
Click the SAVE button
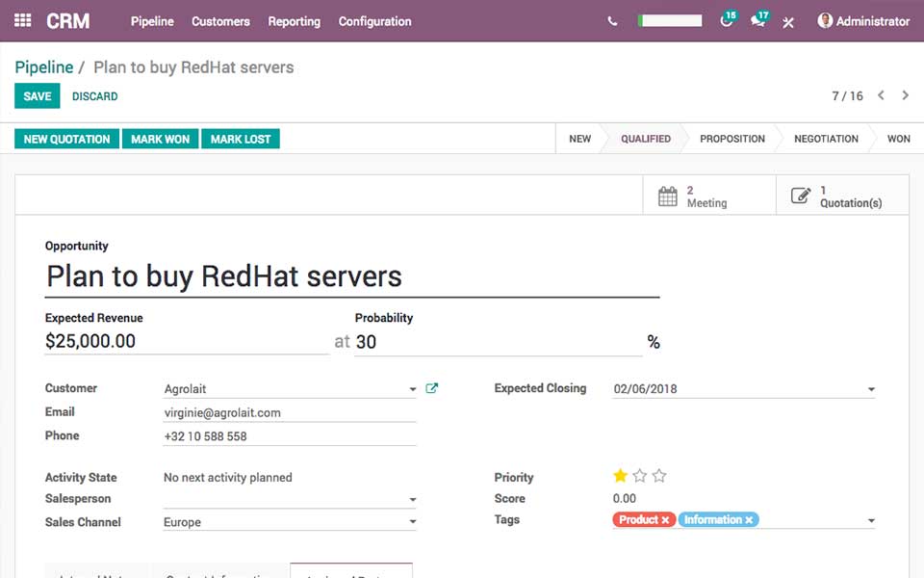coord(38,96)
